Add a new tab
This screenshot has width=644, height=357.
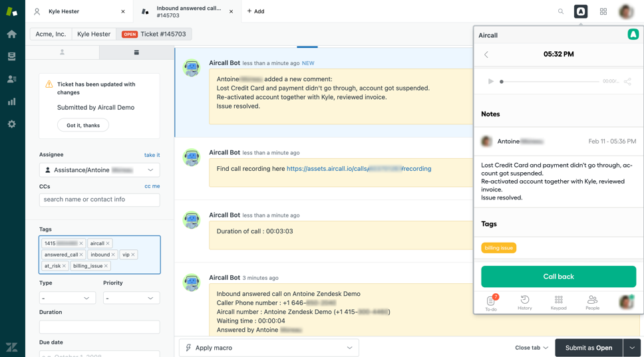pos(255,11)
